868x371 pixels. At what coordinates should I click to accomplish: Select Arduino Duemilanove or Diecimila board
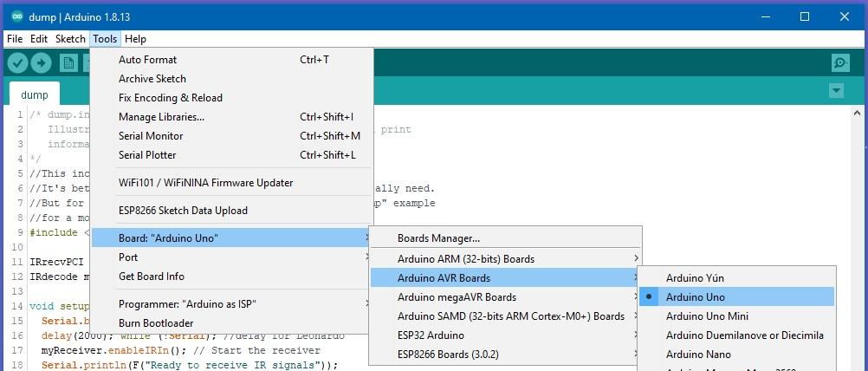click(x=737, y=335)
